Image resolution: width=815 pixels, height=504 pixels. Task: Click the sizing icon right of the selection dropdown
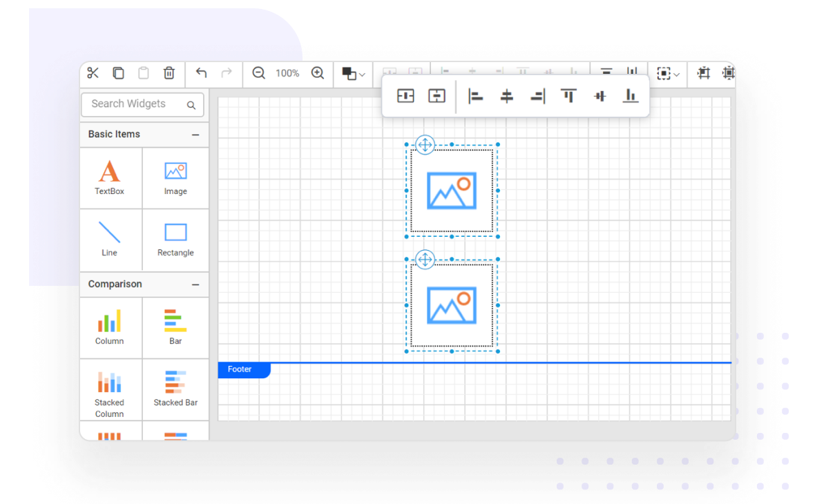(703, 73)
